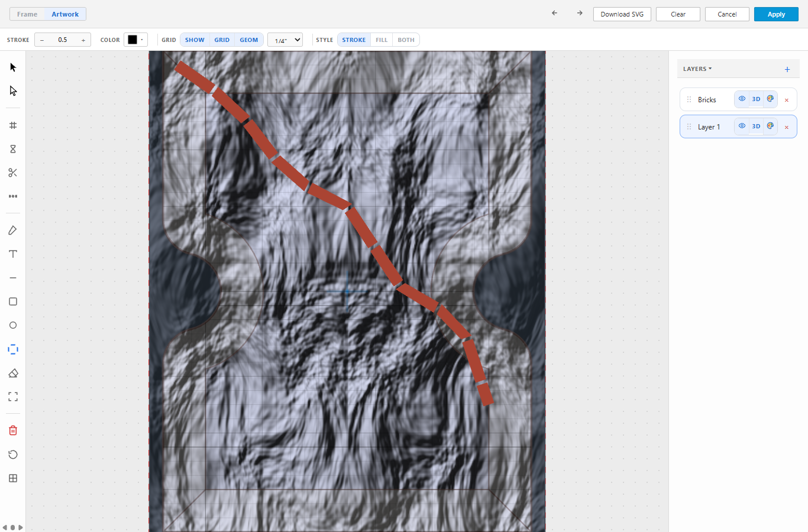Open palette settings for Layer 1
808x532 pixels.
tap(770, 126)
